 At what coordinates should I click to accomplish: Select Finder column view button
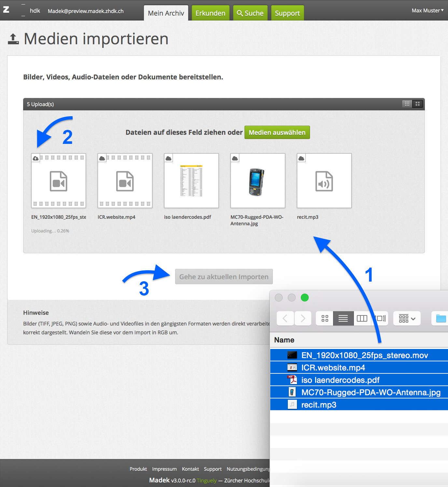[x=362, y=318]
